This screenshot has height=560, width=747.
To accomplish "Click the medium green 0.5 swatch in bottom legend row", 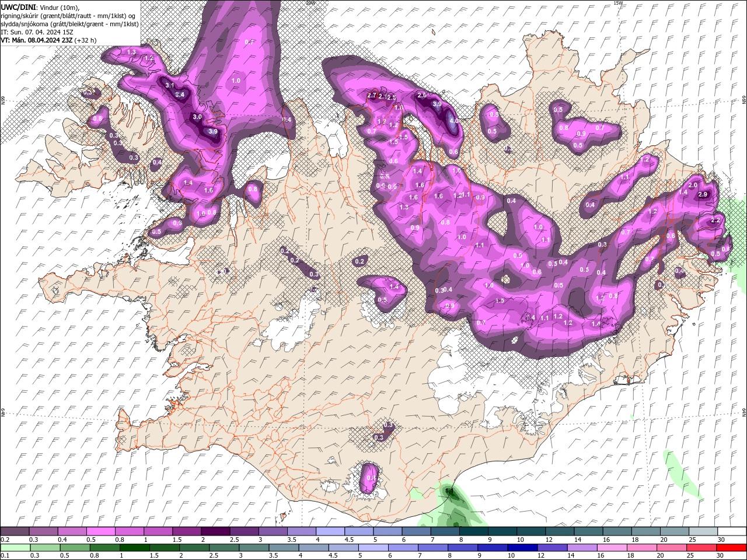I will (75, 547).
